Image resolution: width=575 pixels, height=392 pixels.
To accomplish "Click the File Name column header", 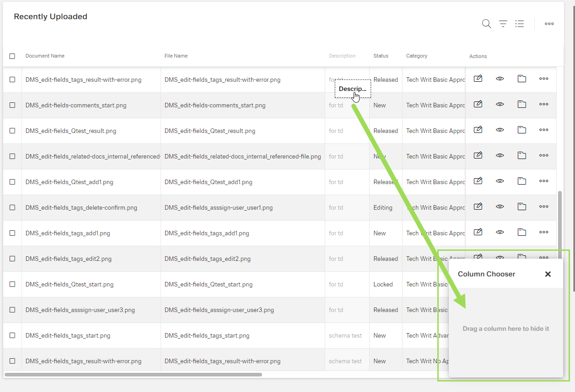I will tap(176, 56).
